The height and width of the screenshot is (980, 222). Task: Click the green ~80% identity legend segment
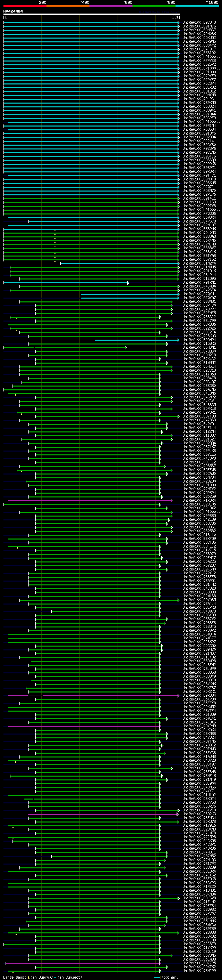click(154, 6)
